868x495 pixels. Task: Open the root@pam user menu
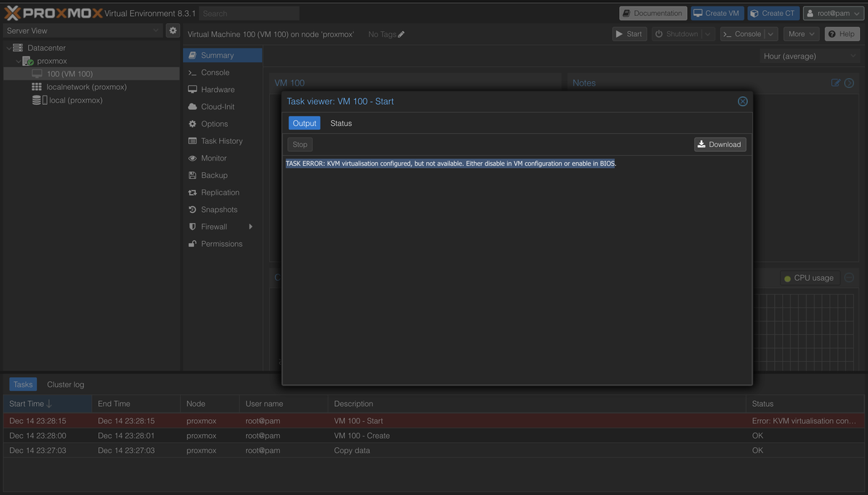(x=833, y=13)
